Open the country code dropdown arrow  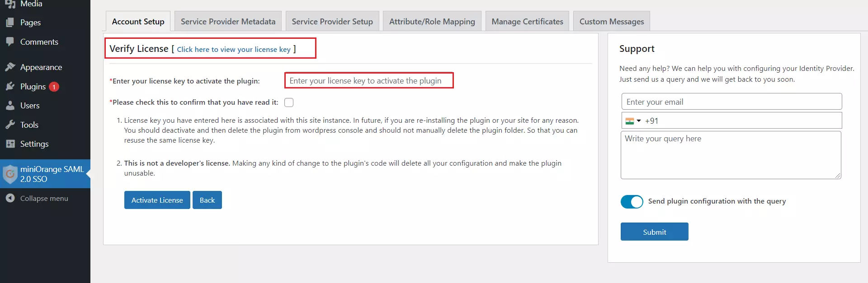tap(639, 121)
